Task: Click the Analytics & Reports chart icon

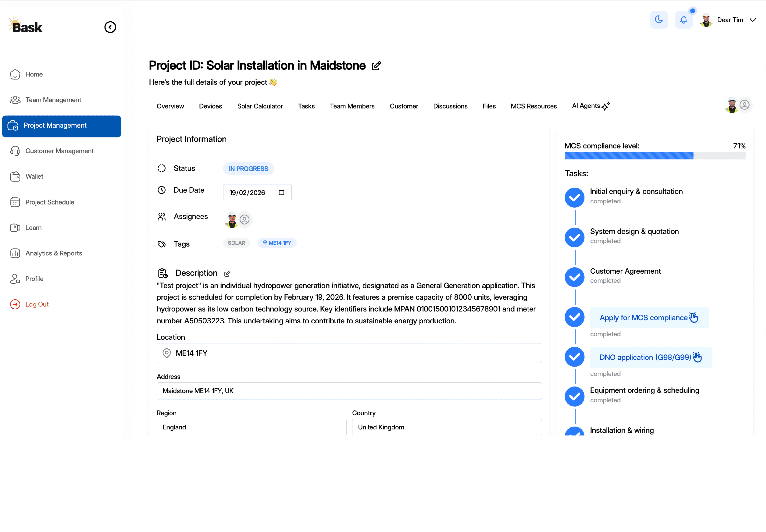Action: tap(15, 253)
